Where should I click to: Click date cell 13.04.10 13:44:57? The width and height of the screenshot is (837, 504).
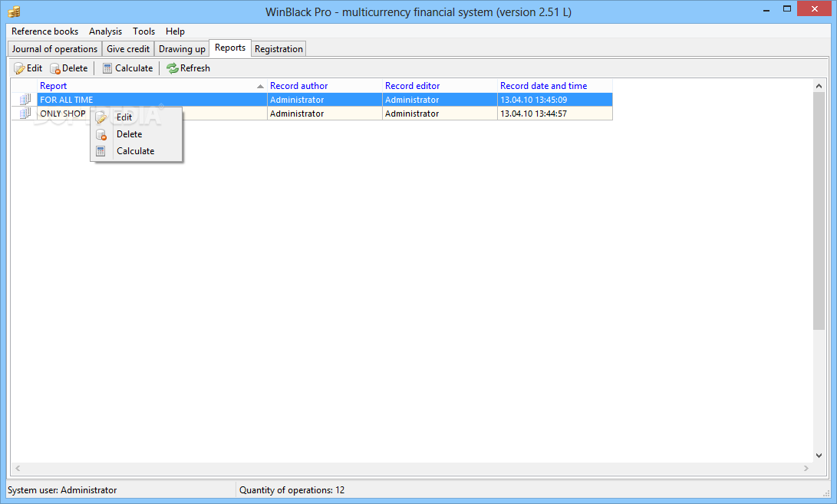[x=555, y=114]
